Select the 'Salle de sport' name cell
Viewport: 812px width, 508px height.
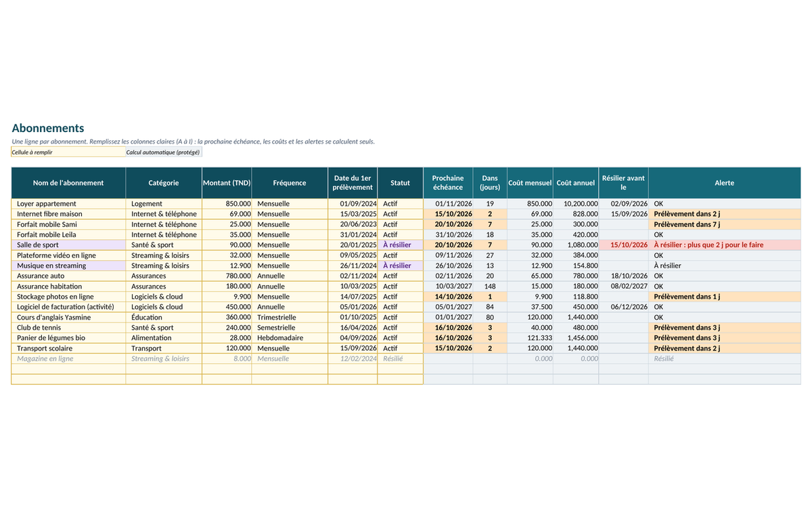coord(68,245)
